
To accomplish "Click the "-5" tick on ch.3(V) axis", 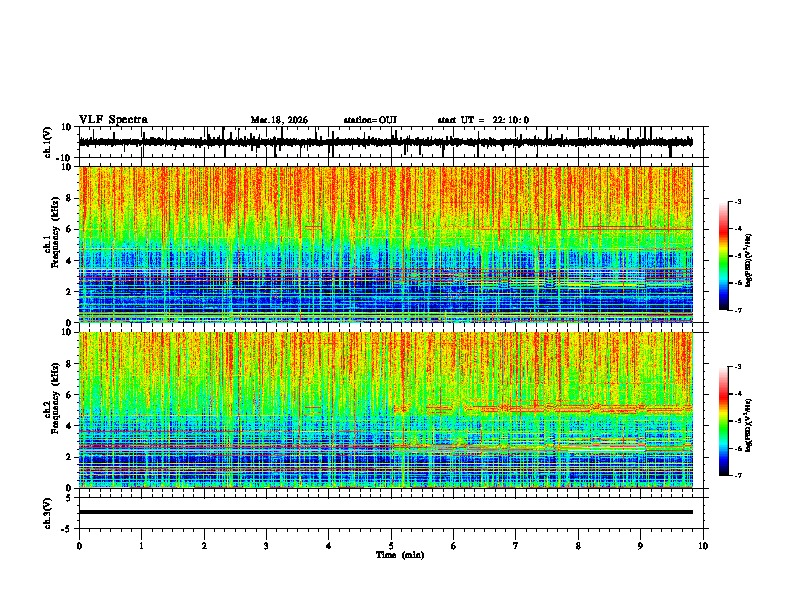I will [x=68, y=529].
